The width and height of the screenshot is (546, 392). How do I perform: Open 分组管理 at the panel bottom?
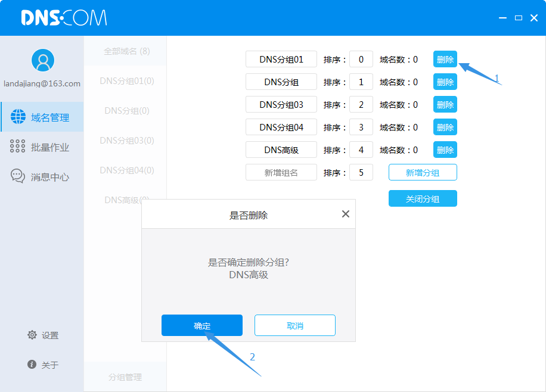click(x=125, y=377)
